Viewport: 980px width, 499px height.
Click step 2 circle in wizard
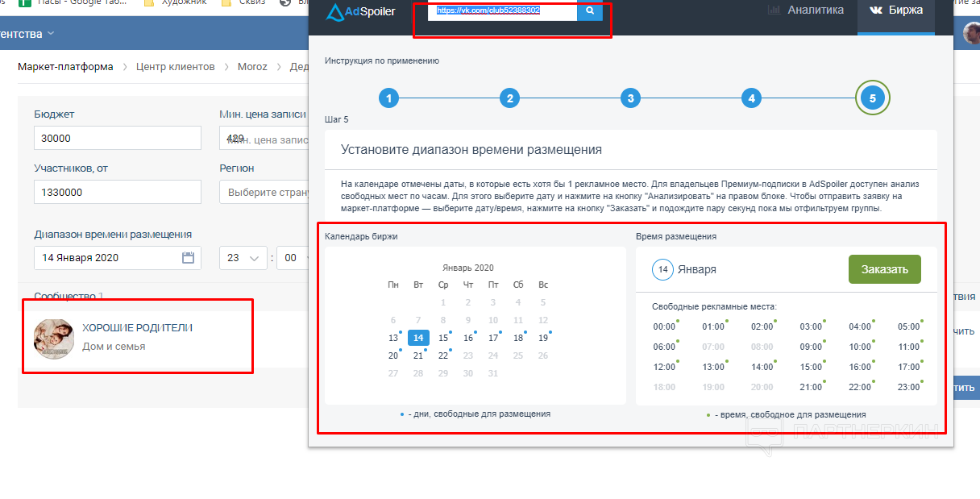509,98
